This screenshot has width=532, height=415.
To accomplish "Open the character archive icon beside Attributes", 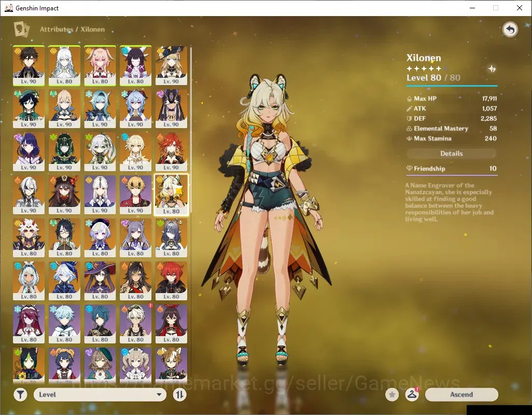I will [21, 29].
